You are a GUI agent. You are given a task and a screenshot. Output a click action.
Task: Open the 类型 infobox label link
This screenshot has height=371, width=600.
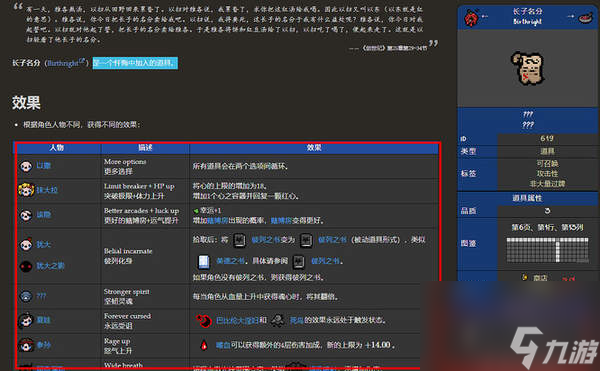pyautogui.click(x=468, y=151)
